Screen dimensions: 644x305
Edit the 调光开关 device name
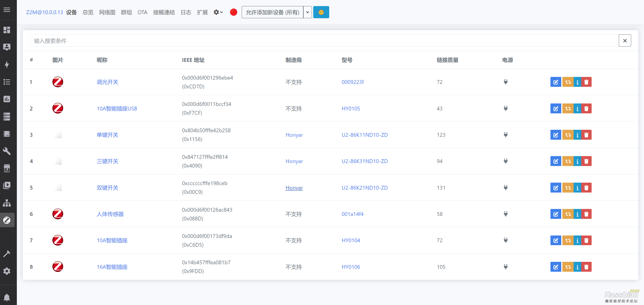click(555, 82)
